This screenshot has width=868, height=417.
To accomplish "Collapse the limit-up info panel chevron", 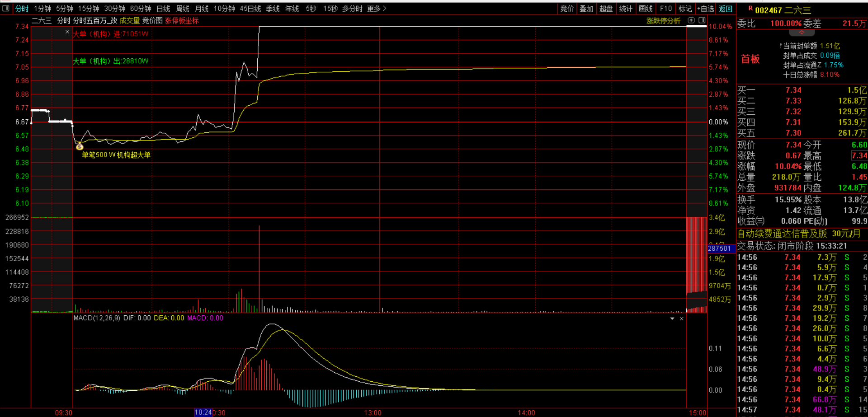I will click(802, 33).
